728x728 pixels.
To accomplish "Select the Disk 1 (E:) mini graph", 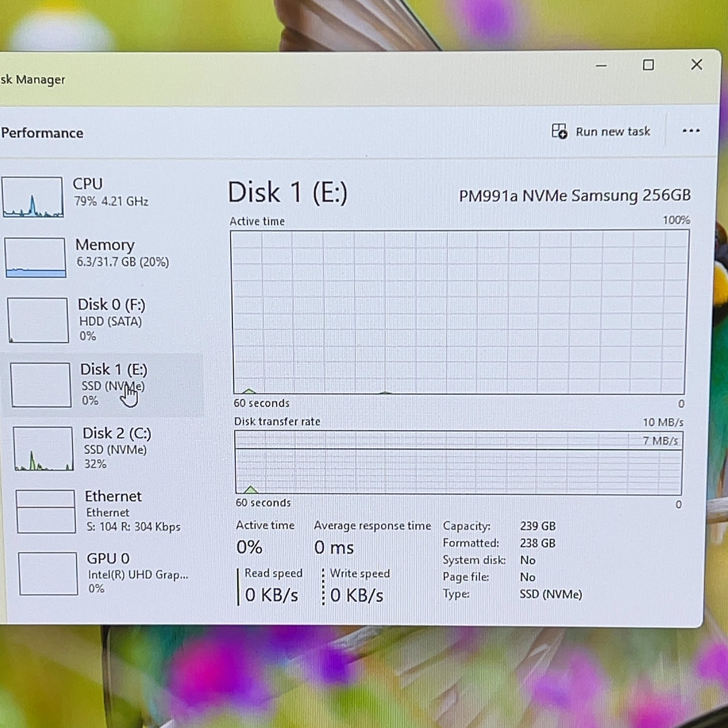I will [41, 385].
